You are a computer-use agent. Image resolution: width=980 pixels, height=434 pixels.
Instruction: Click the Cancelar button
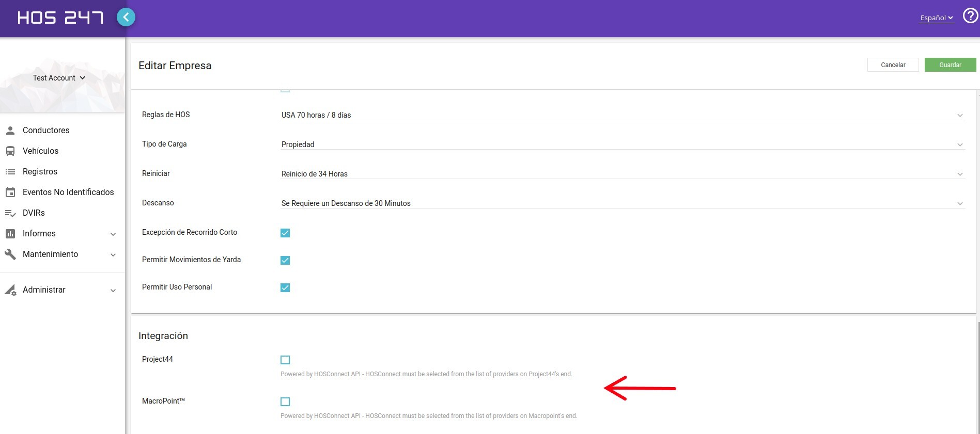(x=893, y=65)
